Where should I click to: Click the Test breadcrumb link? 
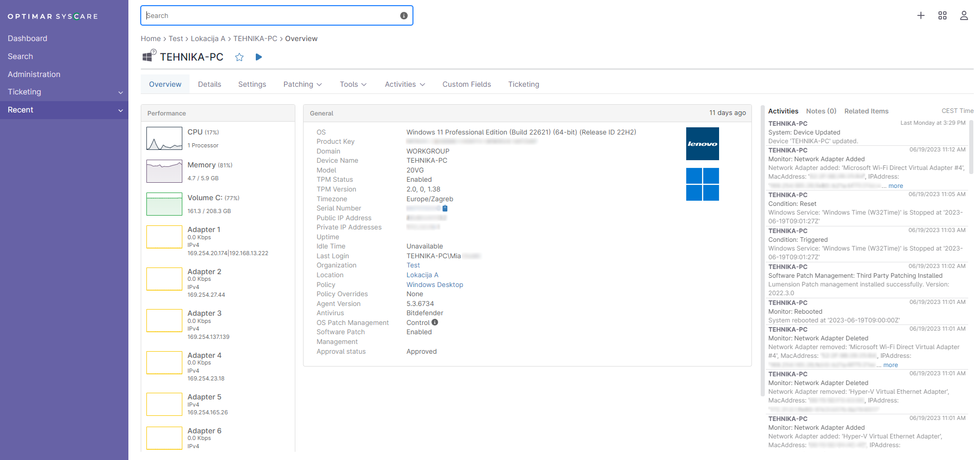[x=176, y=39]
